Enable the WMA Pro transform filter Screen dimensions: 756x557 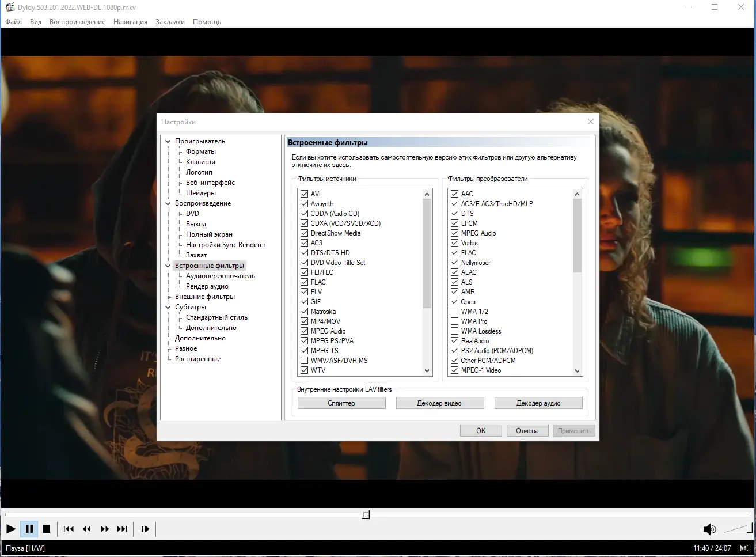click(454, 321)
